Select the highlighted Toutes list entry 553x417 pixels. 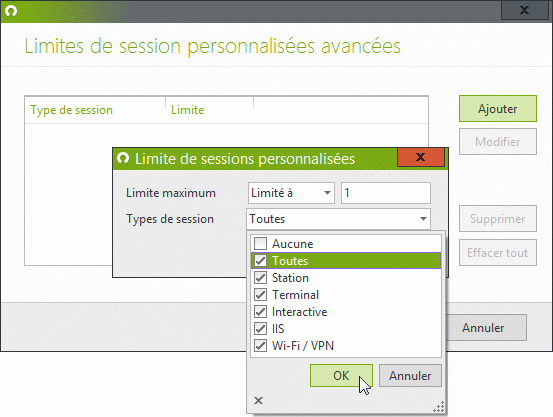click(x=346, y=261)
